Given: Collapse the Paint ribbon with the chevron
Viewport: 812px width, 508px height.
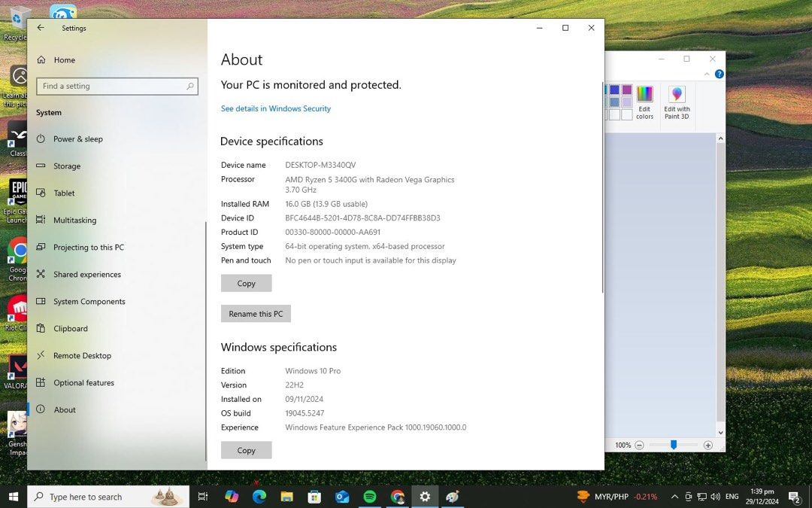Looking at the screenshot, I should [707, 74].
